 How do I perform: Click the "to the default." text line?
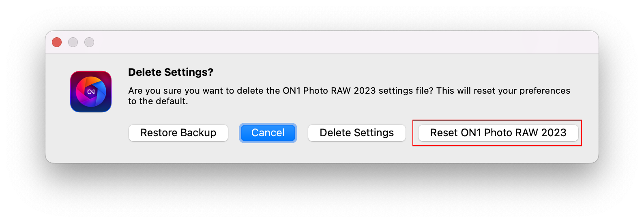(158, 101)
